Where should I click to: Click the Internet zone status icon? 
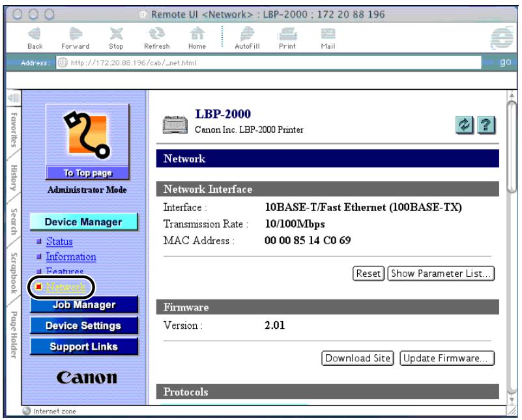(27, 411)
